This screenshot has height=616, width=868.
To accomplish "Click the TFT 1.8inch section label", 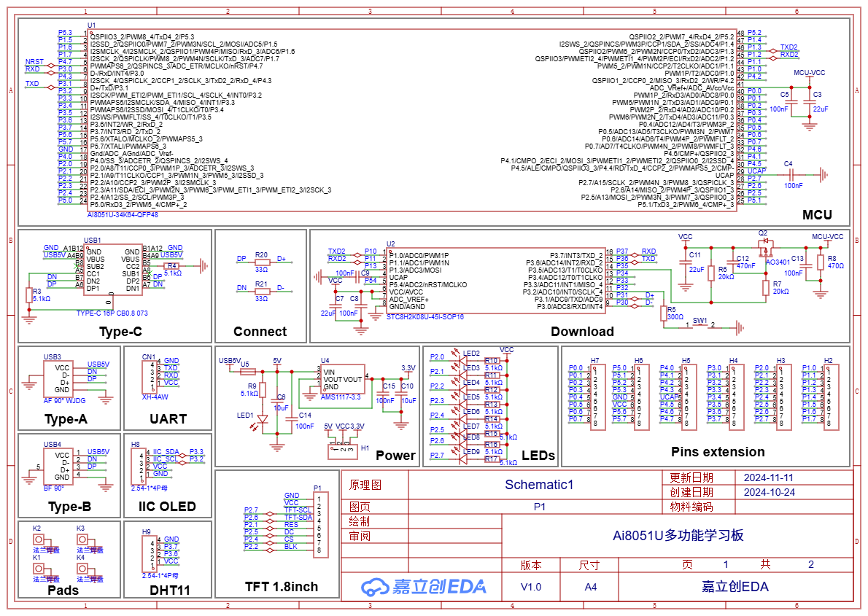I will tap(282, 587).
